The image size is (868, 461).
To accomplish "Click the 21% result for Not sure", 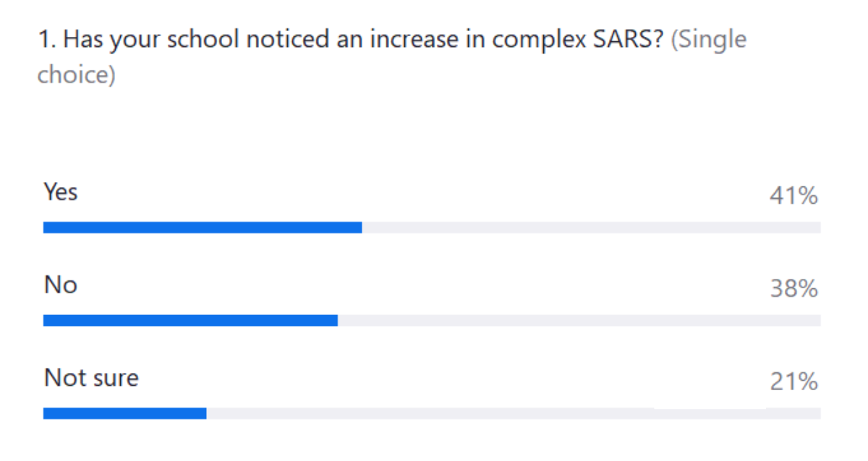I will pyautogui.click(x=793, y=382).
